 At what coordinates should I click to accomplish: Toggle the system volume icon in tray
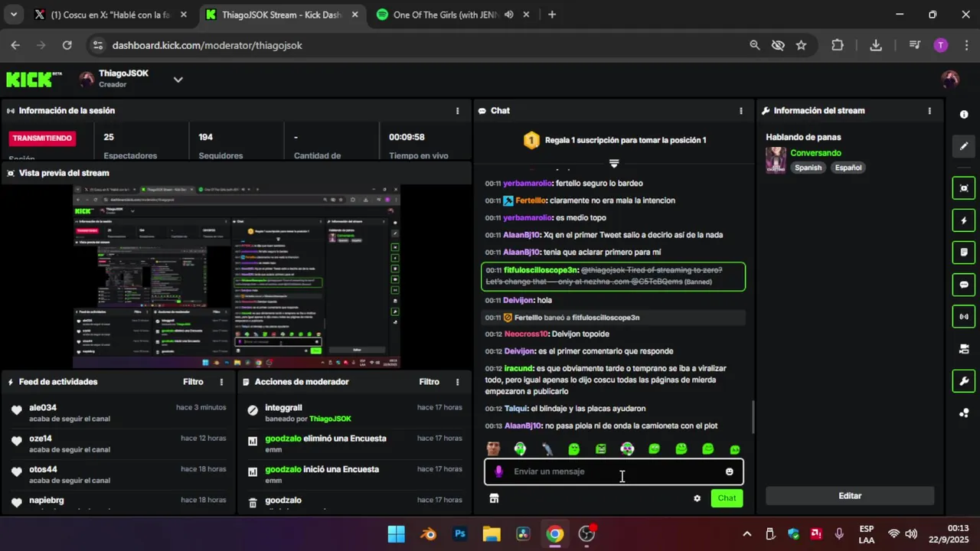pos(911,534)
